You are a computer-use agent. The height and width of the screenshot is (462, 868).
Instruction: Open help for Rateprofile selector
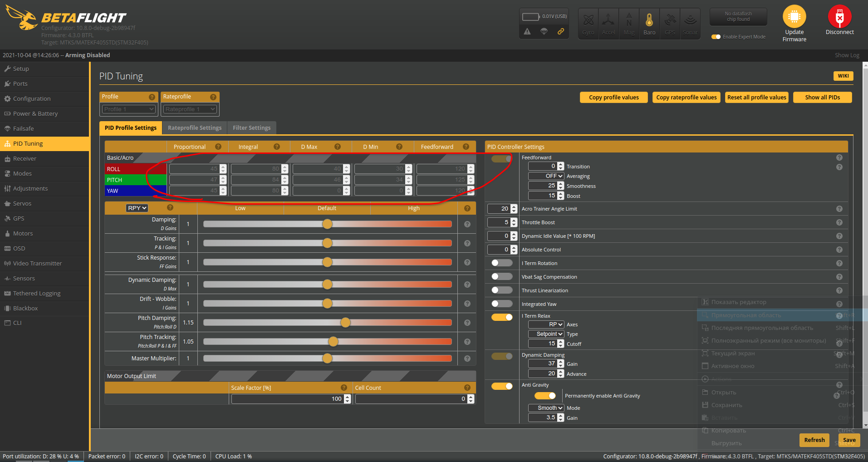(x=213, y=97)
